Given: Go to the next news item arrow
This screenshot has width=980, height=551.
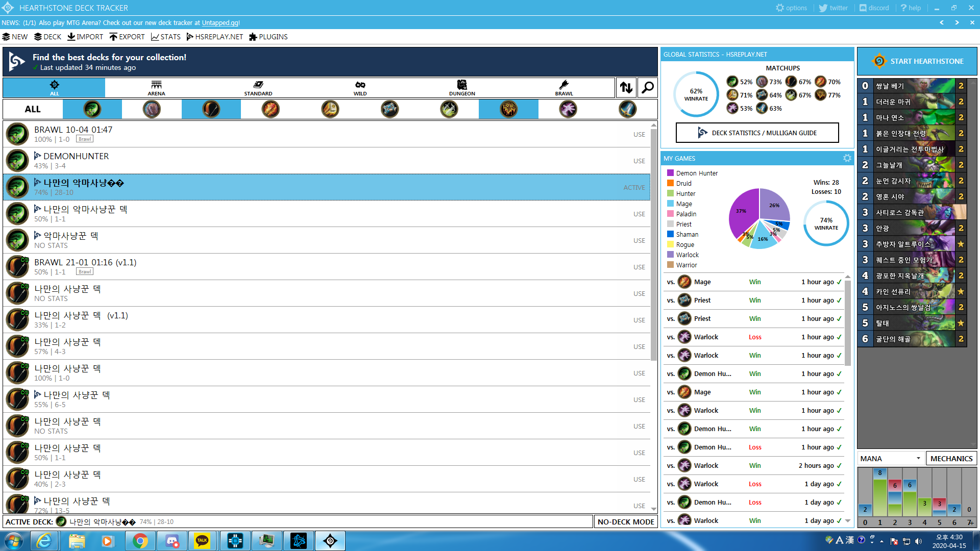Looking at the screenshot, I should click(x=957, y=22).
